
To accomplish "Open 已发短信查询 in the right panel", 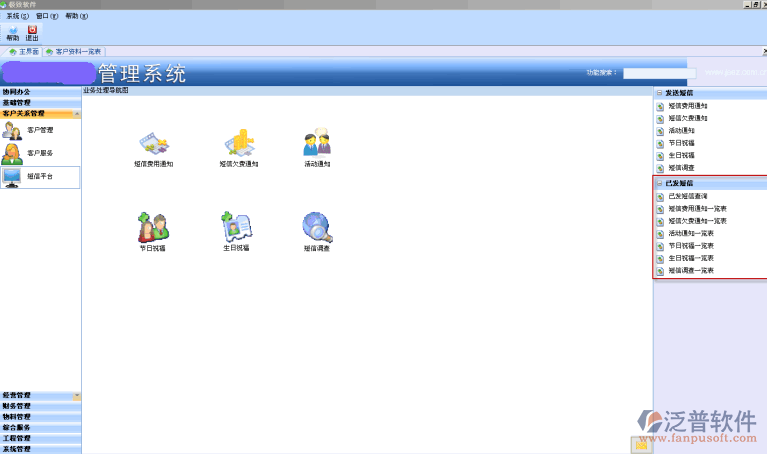I will tap(688, 197).
